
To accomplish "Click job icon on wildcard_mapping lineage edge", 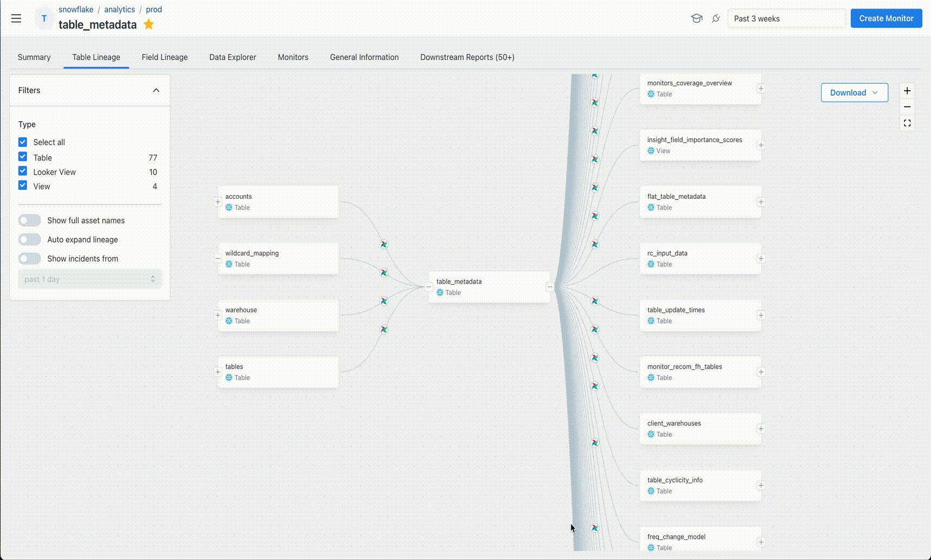I will pyautogui.click(x=384, y=272).
